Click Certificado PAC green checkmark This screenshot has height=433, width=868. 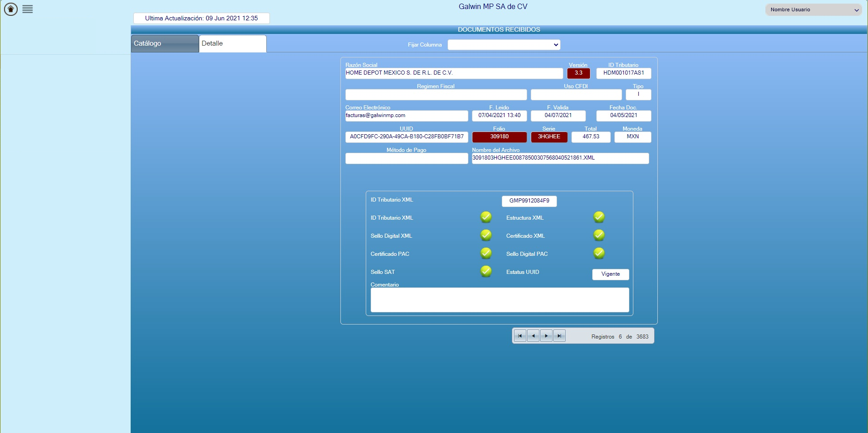(x=486, y=253)
